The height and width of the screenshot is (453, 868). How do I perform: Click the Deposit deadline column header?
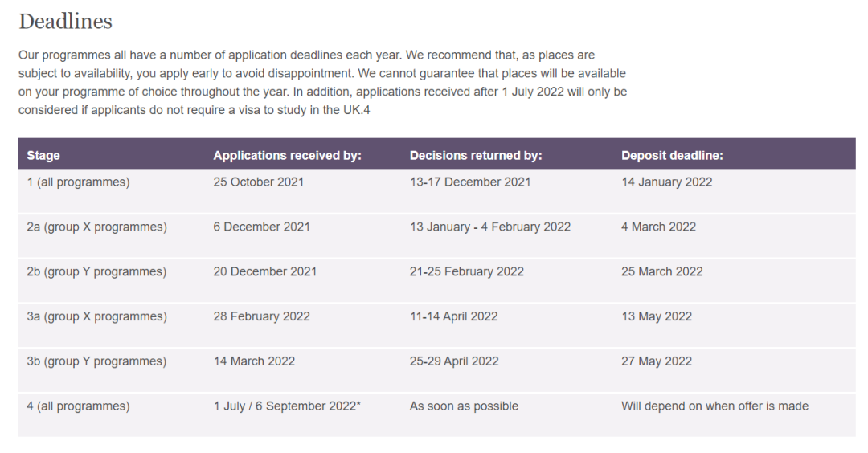point(672,156)
